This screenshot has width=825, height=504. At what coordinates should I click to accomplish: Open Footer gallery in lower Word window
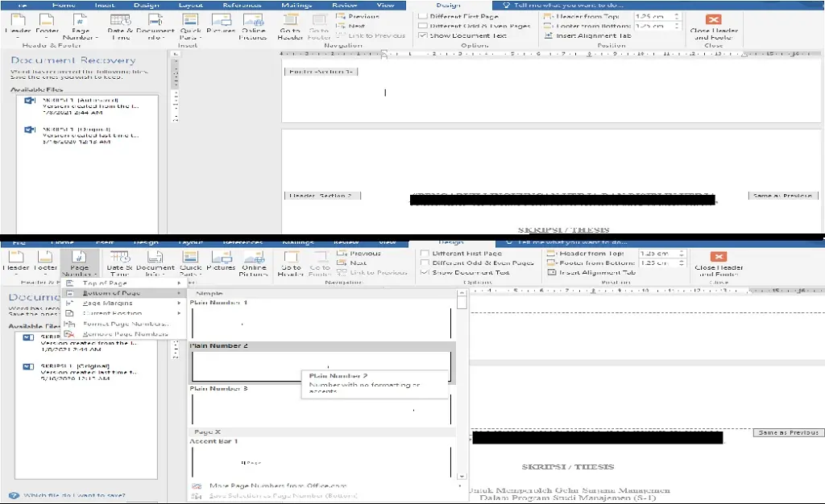(45, 262)
